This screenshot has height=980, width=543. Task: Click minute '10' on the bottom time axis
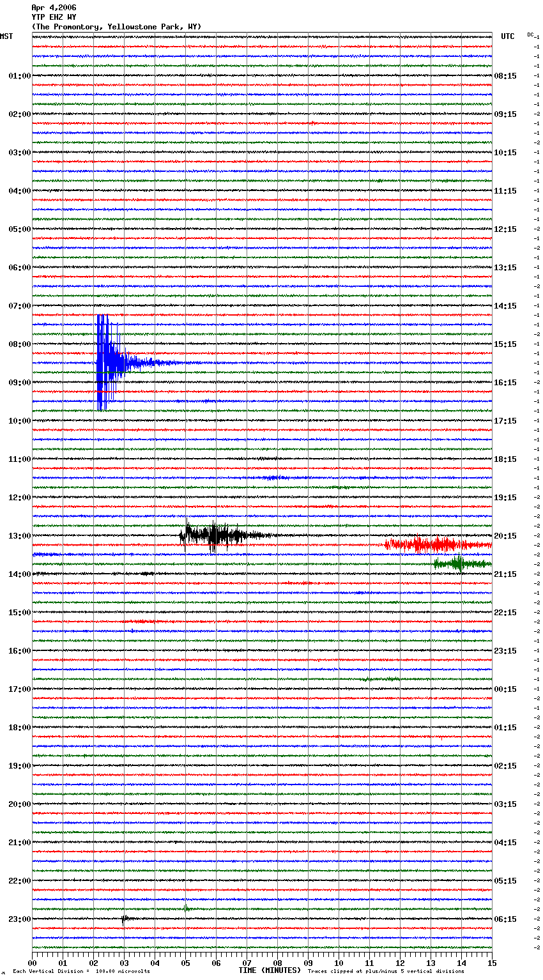point(339,963)
